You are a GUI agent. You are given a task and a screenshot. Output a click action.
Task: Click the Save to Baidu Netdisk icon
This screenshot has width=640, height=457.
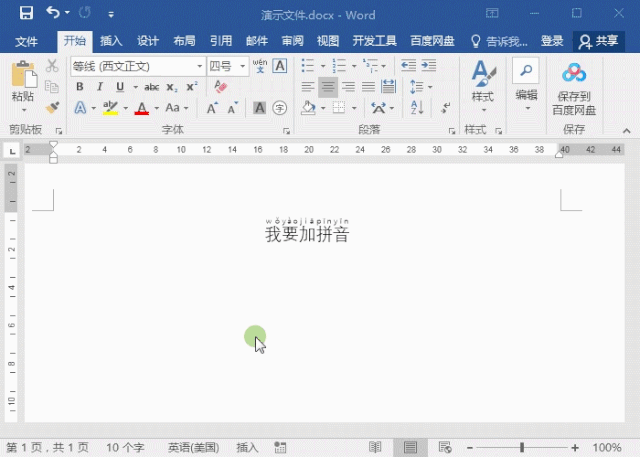[x=574, y=89]
